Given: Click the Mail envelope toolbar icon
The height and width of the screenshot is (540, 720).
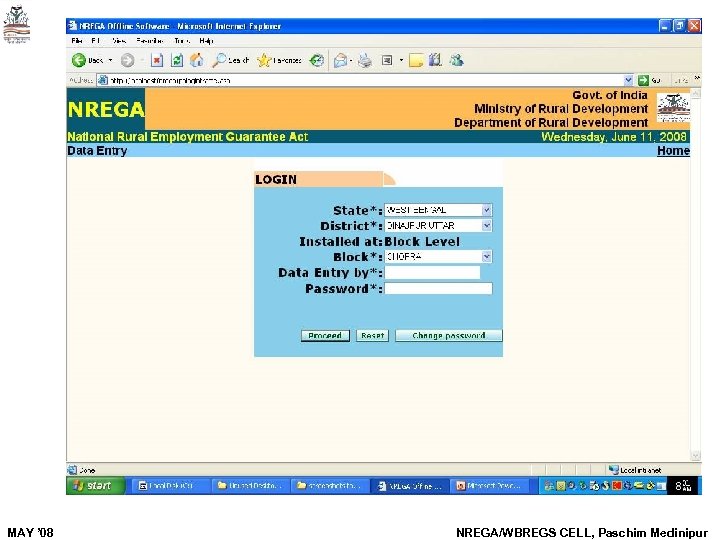Looking at the screenshot, I should point(340,60).
